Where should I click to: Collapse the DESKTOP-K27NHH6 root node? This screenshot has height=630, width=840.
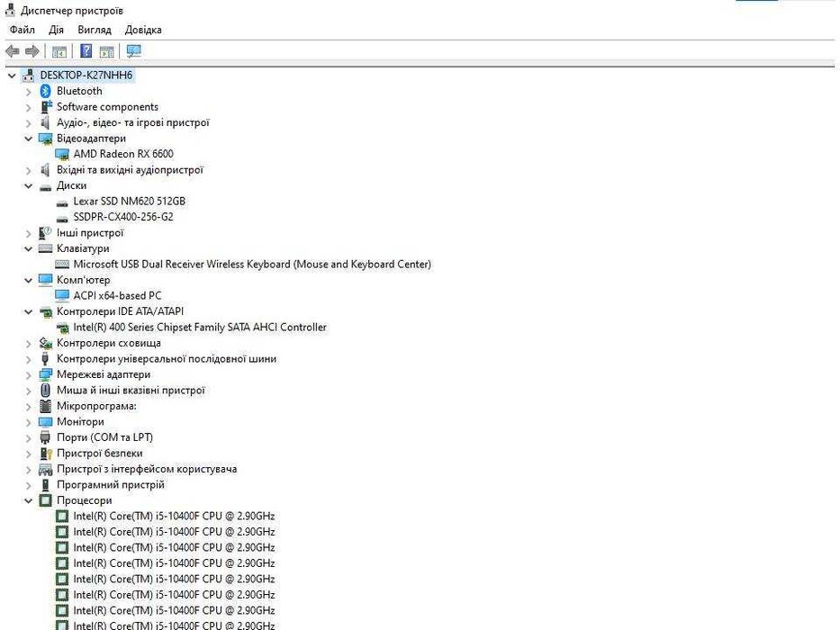[x=12, y=76]
